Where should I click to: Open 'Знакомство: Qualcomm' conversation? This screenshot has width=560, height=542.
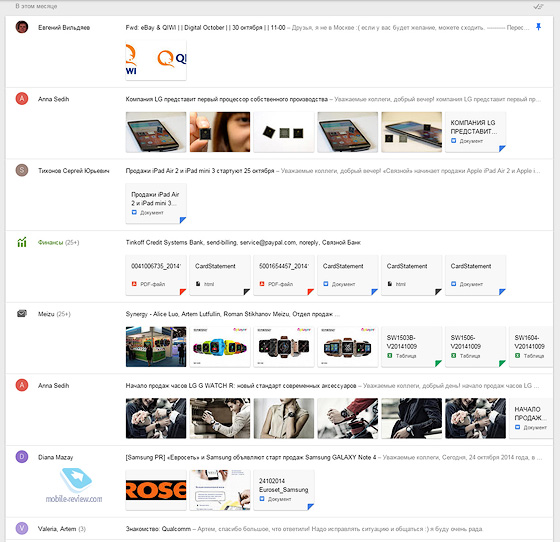[x=158, y=529]
